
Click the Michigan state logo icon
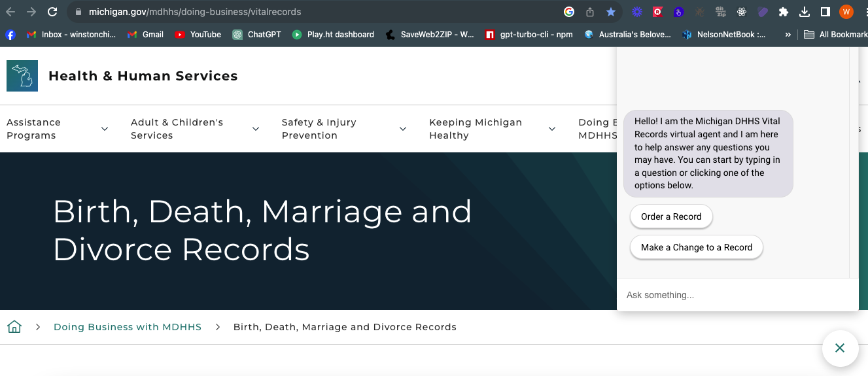[22, 76]
